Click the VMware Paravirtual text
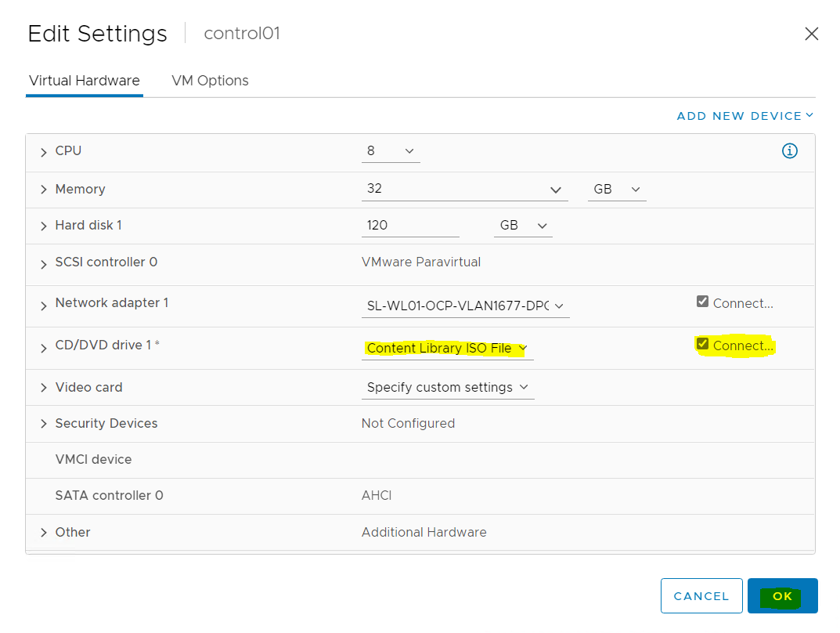The height and width of the screenshot is (633, 840). 421,262
